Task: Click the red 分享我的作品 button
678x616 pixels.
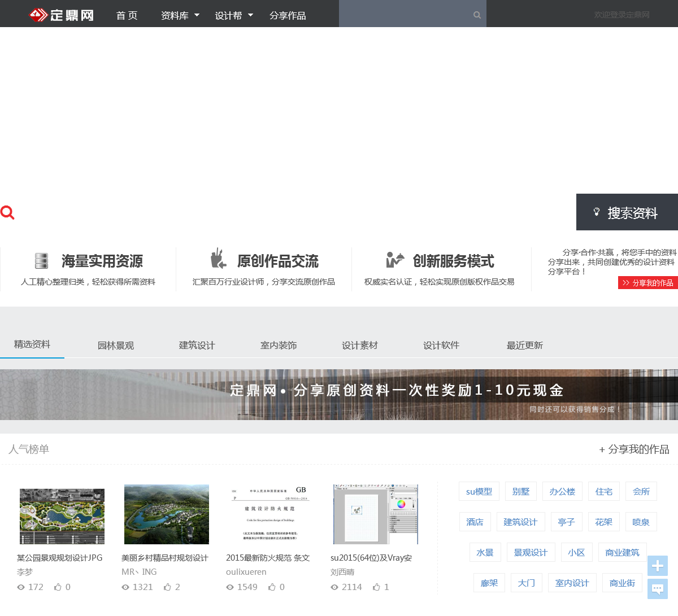Action: click(648, 282)
